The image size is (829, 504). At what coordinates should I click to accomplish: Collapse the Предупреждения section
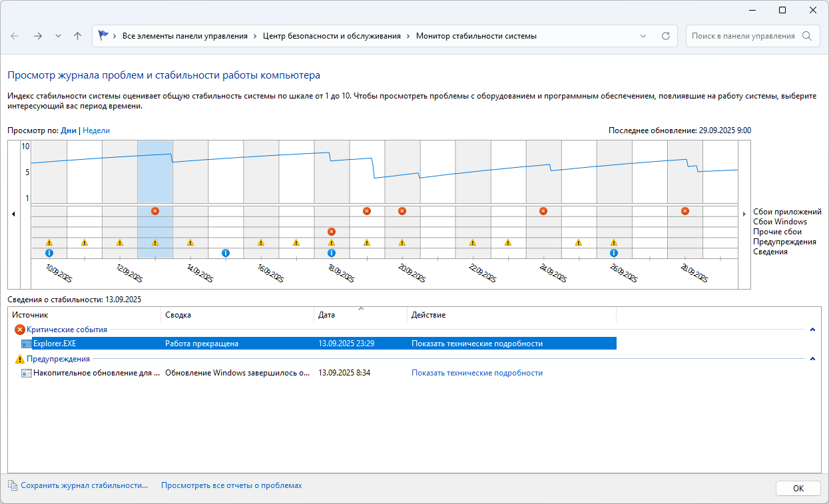pyautogui.click(x=812, y=359)
